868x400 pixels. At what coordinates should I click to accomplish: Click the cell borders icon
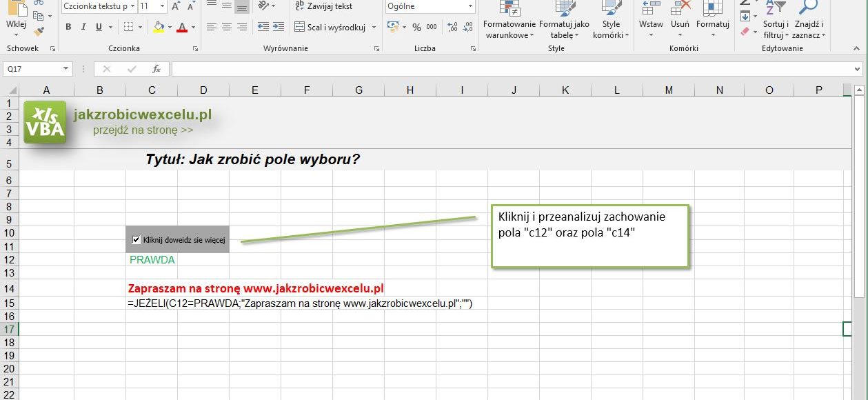tap(128, 27)
